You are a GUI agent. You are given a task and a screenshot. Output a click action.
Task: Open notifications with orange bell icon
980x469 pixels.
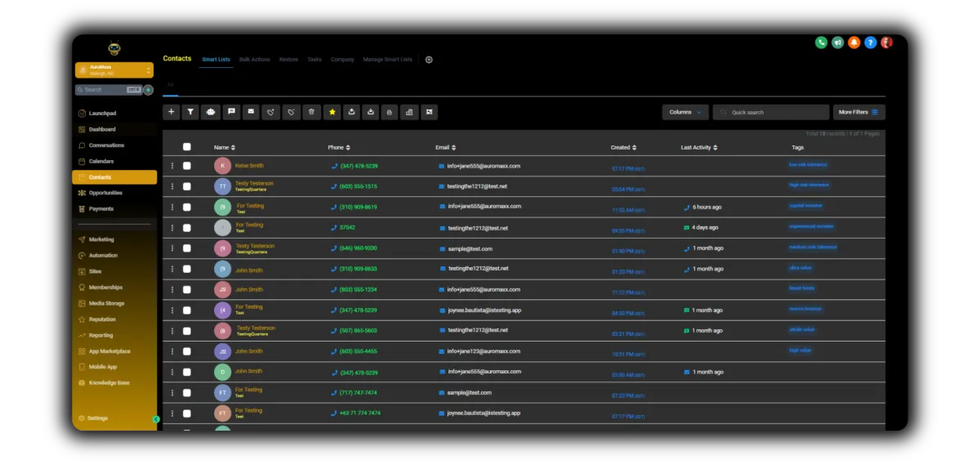853,42
